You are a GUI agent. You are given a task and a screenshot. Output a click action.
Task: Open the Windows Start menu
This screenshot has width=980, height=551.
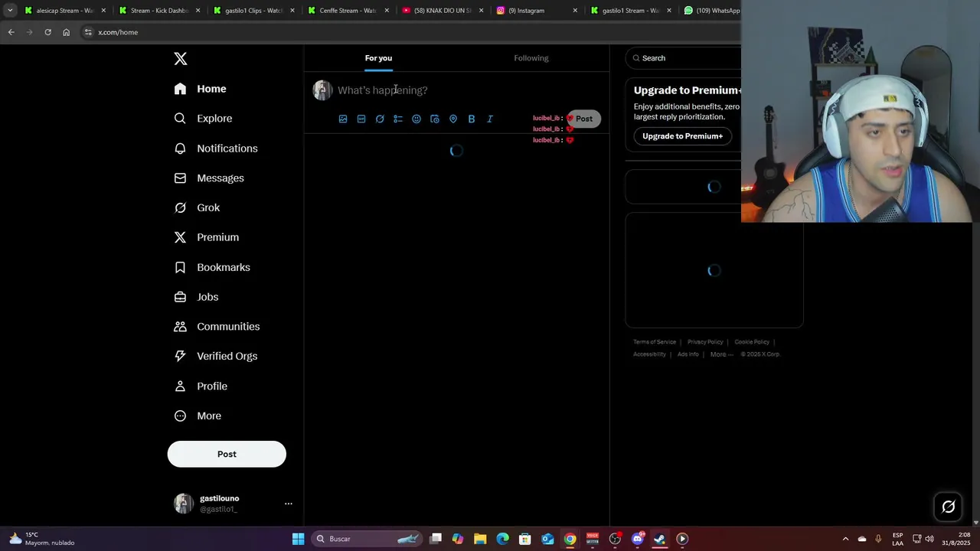[x=298, y=539]
